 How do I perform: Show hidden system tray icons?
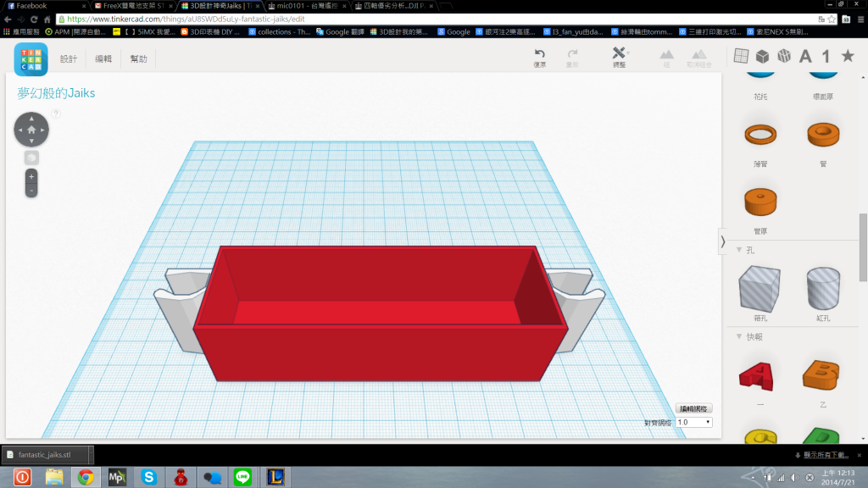[x=753, y=477]
